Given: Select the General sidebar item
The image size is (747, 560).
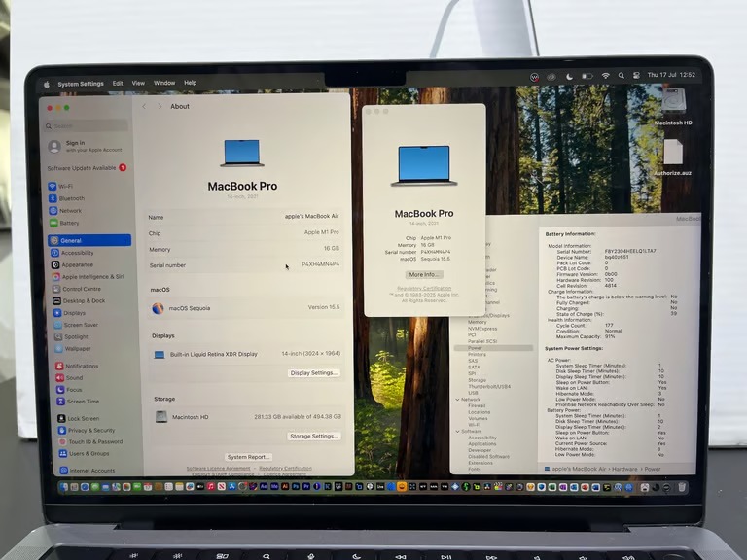Looking at the screenshot, I should pos(89,240).
